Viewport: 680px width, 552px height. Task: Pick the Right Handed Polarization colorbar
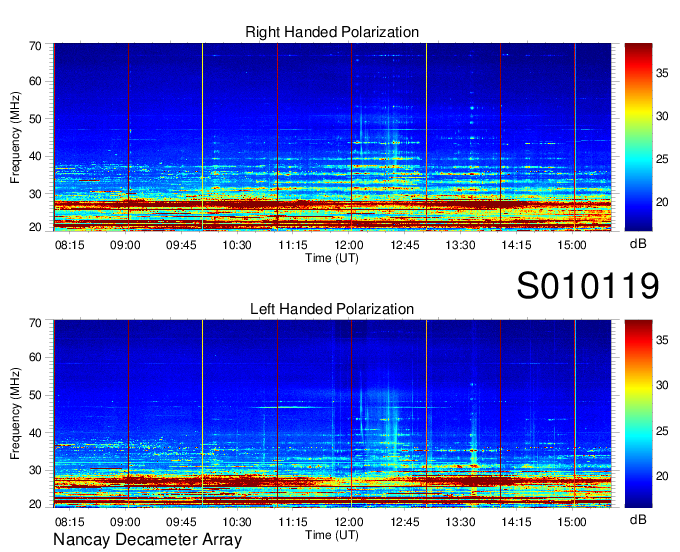click(638, 137)
